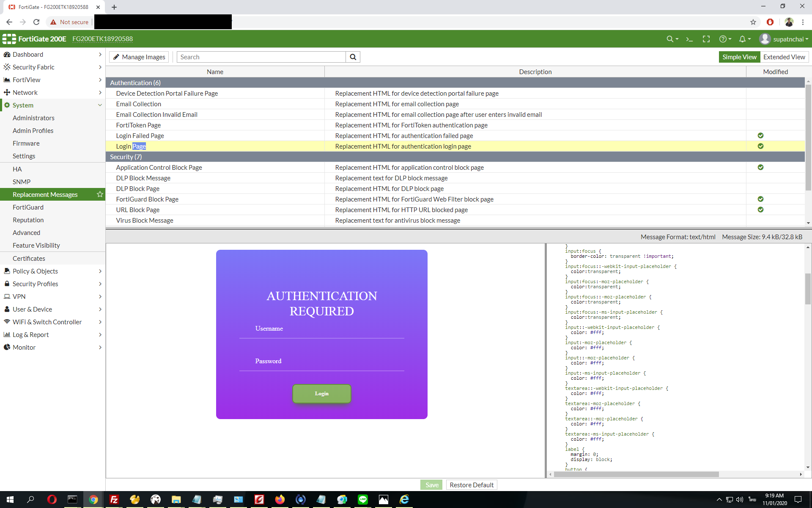
Task: Click the System gear icon
Action: pyautogui.click(x=7, y=105)
